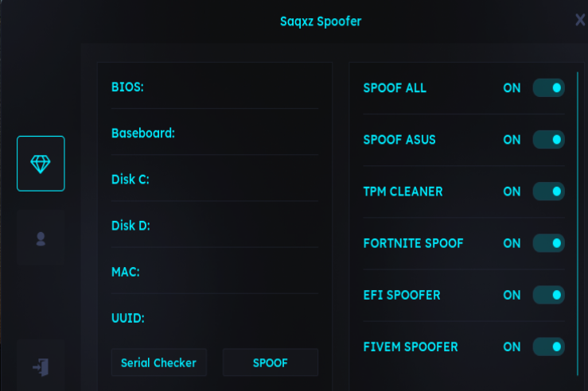Select the Baseboard serial row

point(214,133)
